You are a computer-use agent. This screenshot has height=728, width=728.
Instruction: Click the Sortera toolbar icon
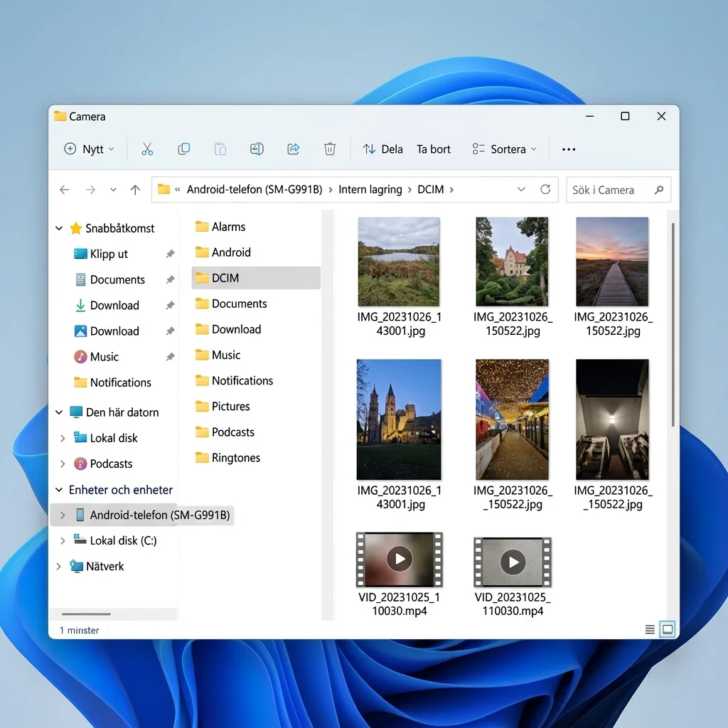478,149
